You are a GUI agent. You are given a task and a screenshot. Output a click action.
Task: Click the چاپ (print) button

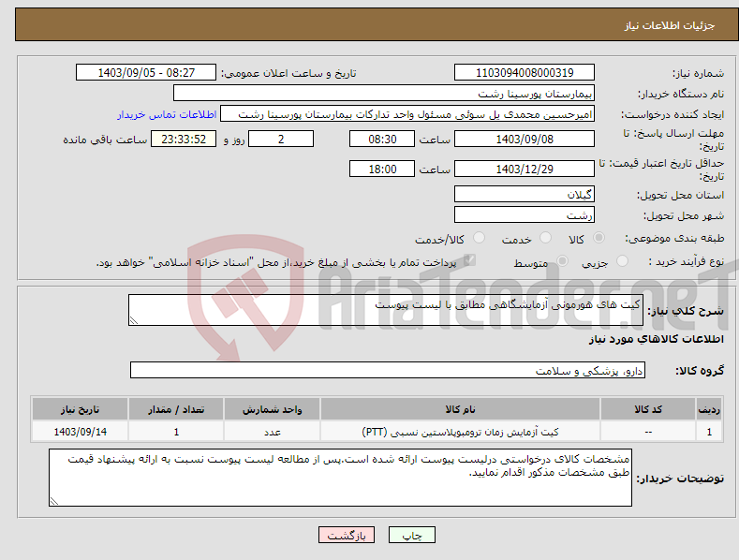(x=411, y=535)
